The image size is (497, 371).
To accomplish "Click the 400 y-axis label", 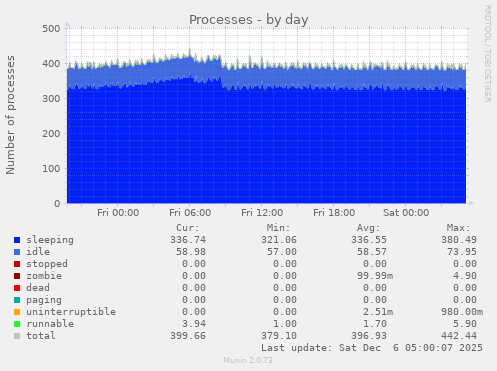I will [x=51, y=64].
